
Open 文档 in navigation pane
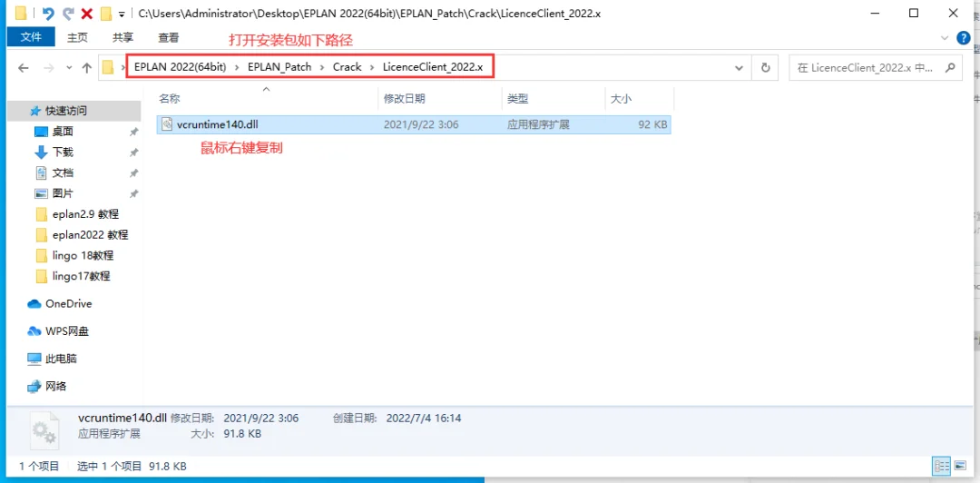coord(63,172)
